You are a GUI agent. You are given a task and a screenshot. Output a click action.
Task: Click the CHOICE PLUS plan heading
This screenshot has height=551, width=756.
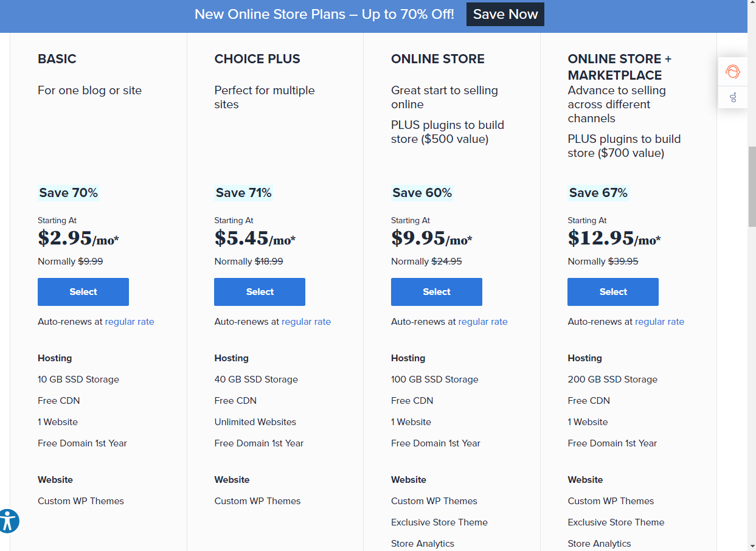click(x=257, y=59)
